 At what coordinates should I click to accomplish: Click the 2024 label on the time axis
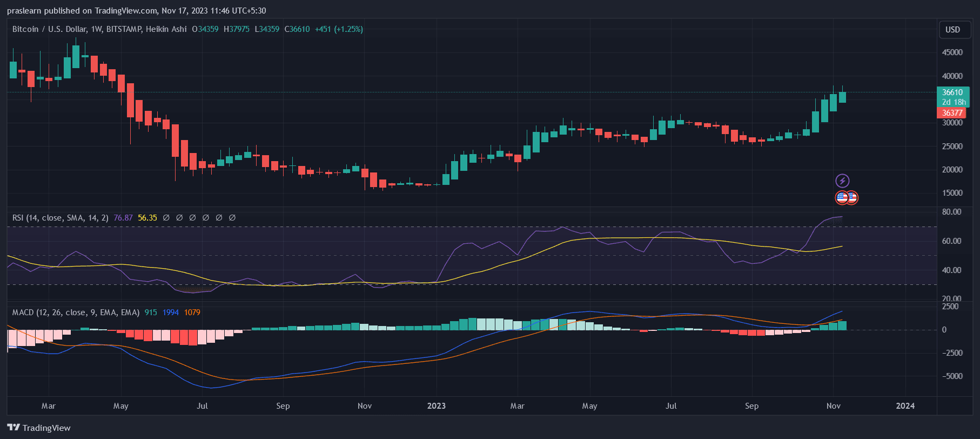(x=905, y=406)
